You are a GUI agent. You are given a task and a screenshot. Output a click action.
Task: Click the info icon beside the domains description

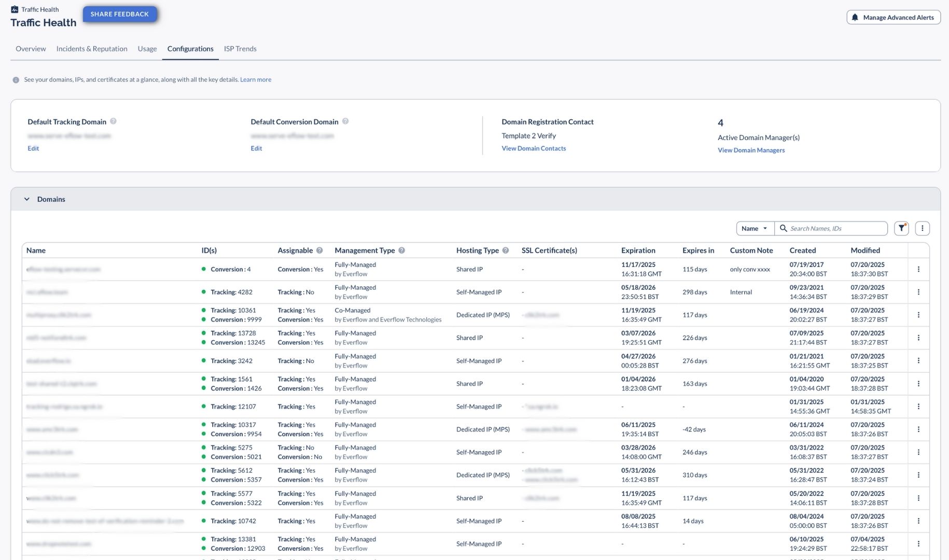click(16, 80)
